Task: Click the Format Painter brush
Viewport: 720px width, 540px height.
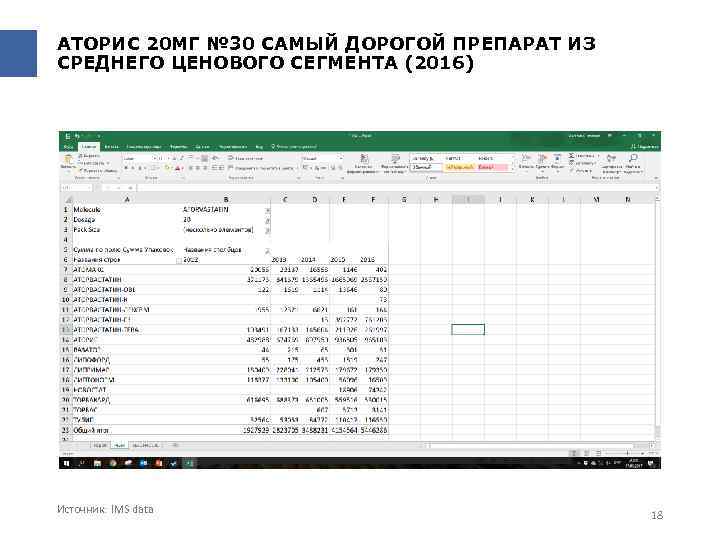Action: click(x=98, y=171)
